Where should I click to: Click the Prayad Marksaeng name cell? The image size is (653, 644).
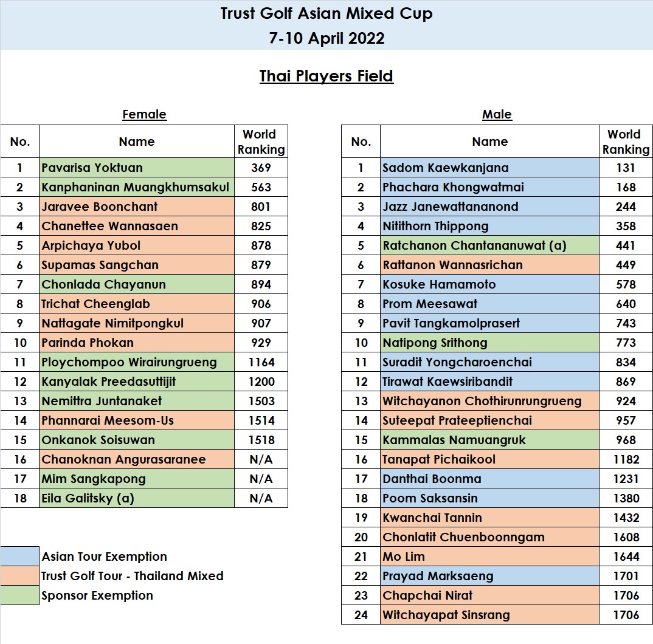pos(489,576)
